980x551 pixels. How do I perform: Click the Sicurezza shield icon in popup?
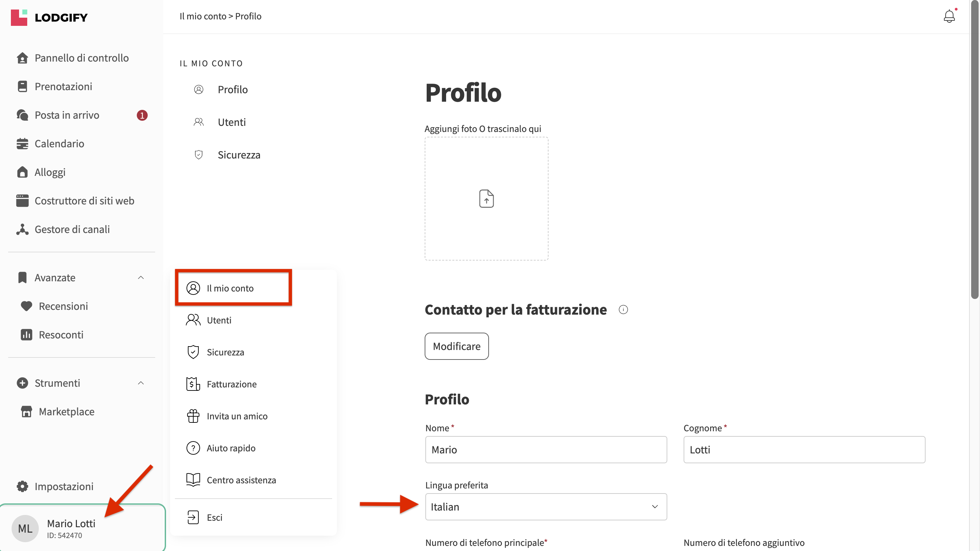(x=193, y=352)
